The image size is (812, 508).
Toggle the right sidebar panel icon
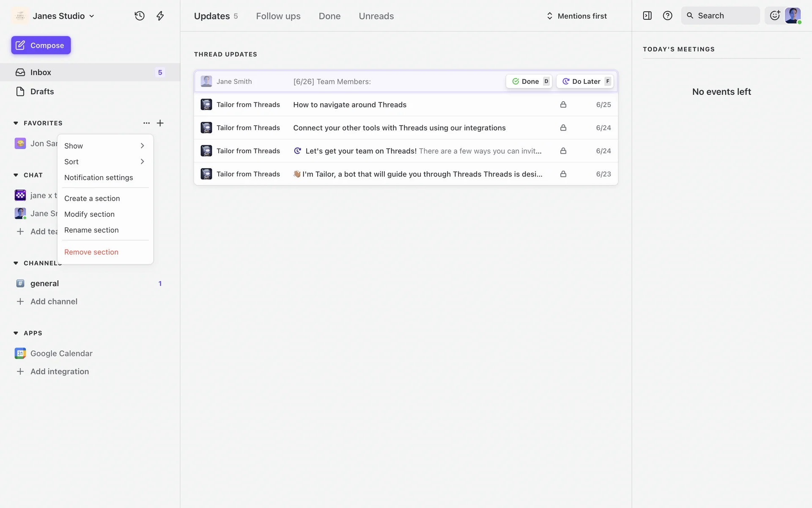coord(647,16)
